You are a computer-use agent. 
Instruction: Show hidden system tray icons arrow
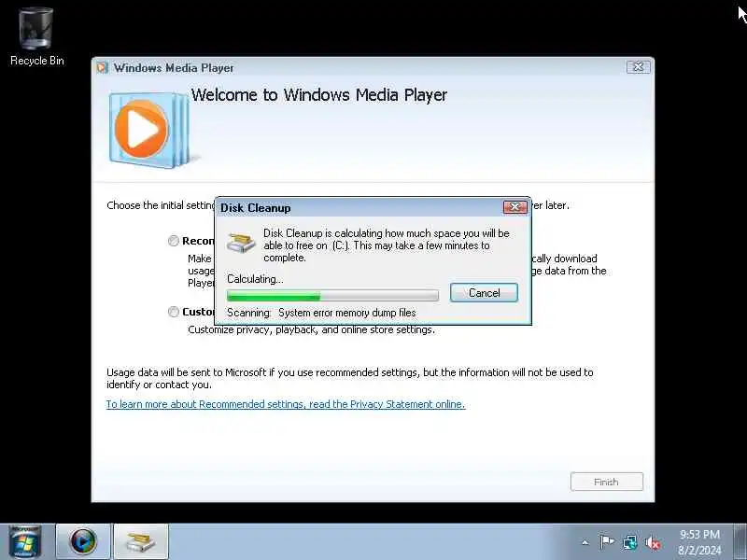(x=585, y=542)
